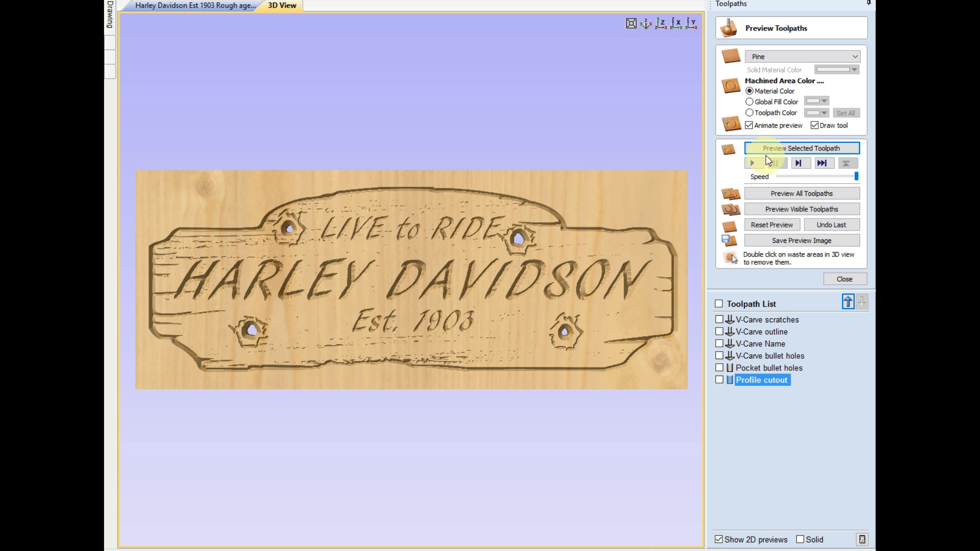
Task: Move selected toolpath up the list
Action: tap(848, 302)
